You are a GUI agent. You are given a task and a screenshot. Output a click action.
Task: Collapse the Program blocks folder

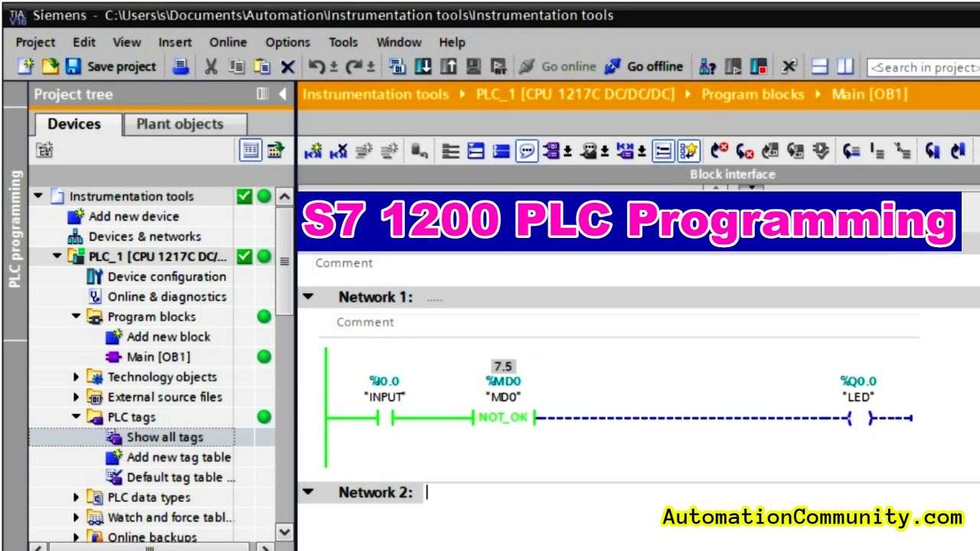(77, 316)
